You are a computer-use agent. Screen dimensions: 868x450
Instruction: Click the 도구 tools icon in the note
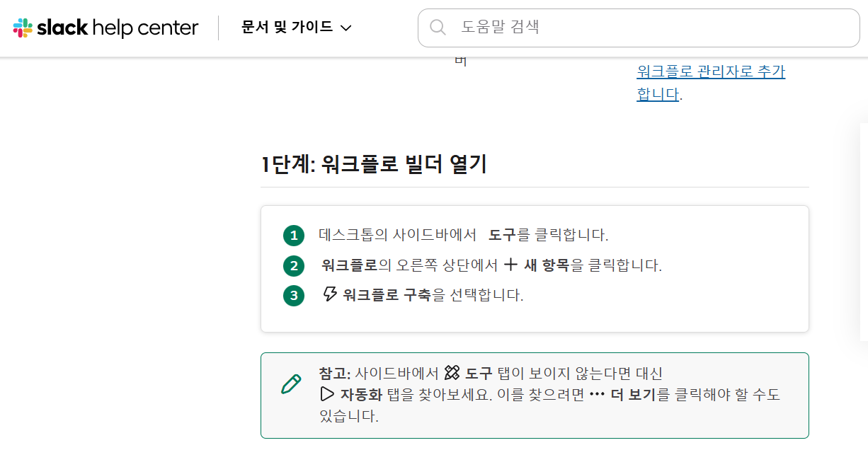[x=452, y=373]
